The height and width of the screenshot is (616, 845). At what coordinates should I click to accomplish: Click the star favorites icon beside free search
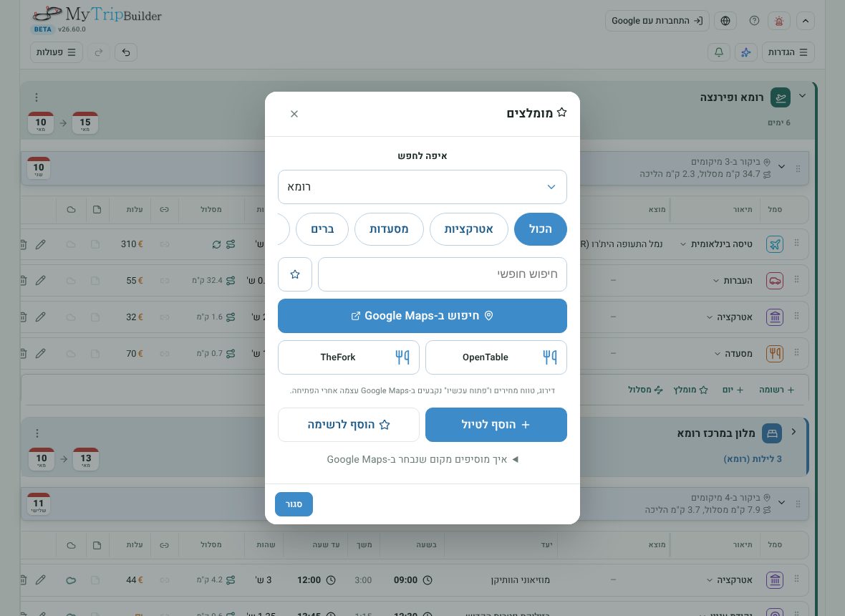295,274
